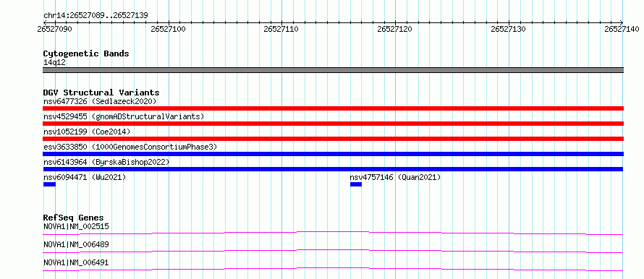Image resolution: width=644 pixels, height=279 pixels.
Task: Click the NOVA1|NM_006491 transcript label
Action: click(x=76, y=262)
